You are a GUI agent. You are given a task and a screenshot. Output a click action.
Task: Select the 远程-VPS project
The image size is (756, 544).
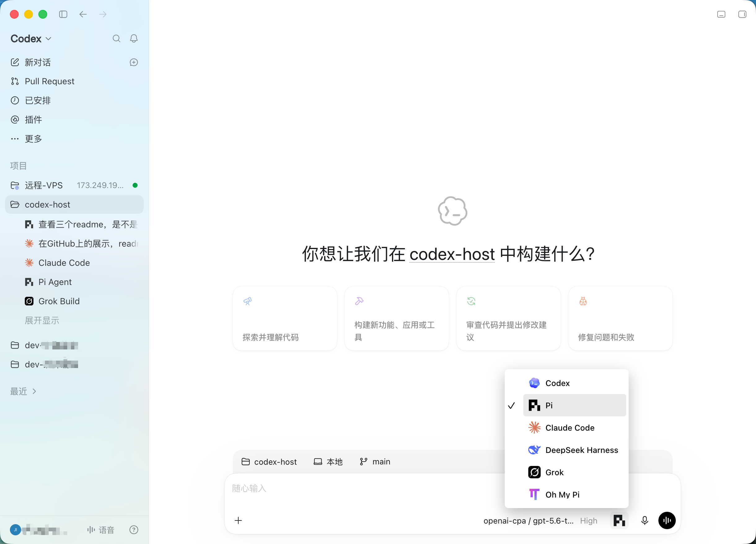point(74,185)
